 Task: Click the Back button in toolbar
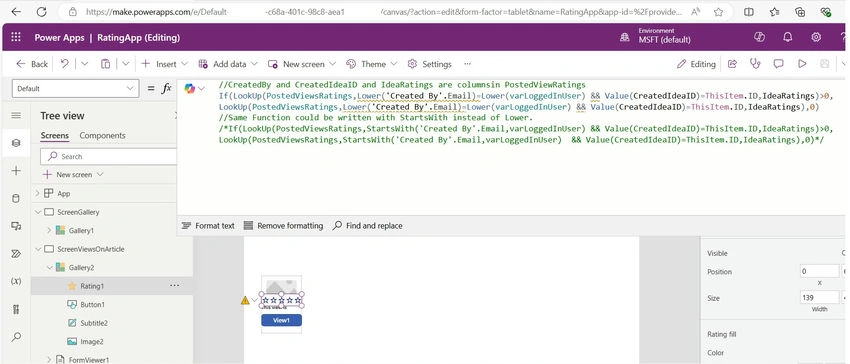(32, 64)
